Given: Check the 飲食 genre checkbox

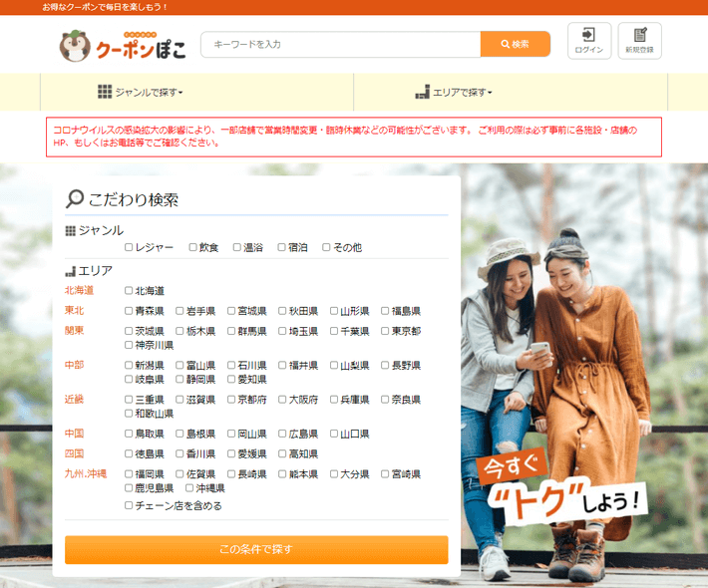Looking at the screenshot, I should pyautogui.click(x=192, y=247).
